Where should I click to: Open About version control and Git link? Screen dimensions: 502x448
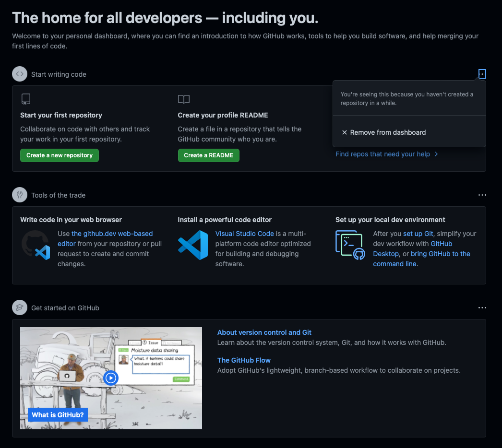point(264,332)
